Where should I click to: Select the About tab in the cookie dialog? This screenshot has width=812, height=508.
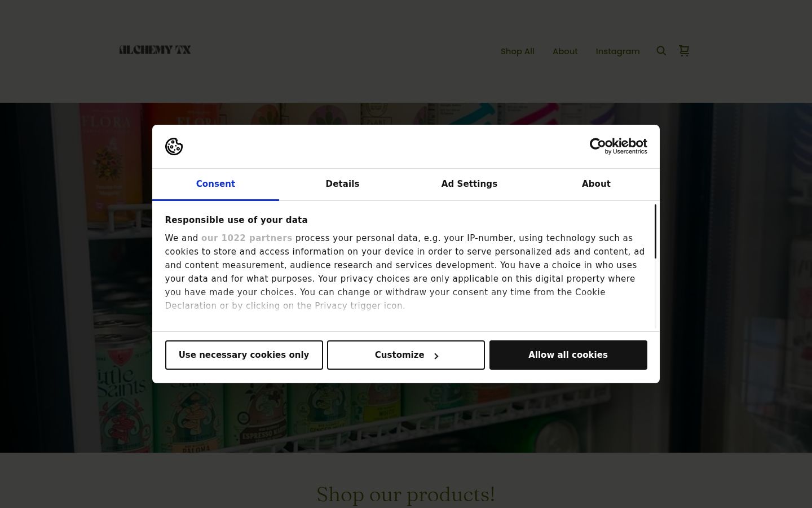(x=596, y=184)
